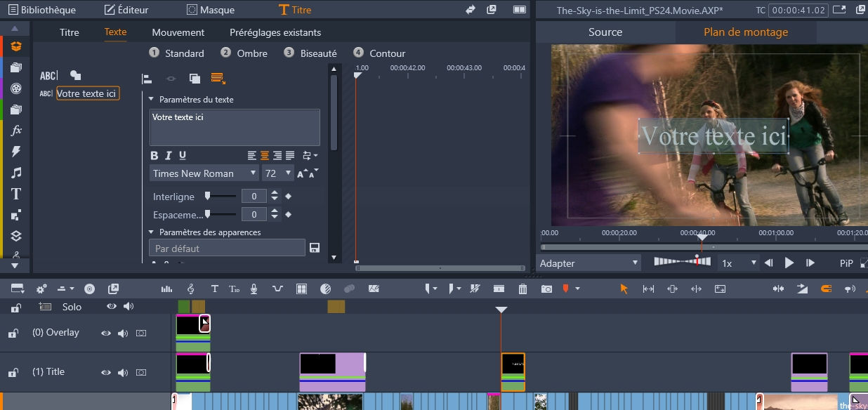Click the trash icon in timeline toolbar
Screen dimensions: 868x410
click(522, 289)
